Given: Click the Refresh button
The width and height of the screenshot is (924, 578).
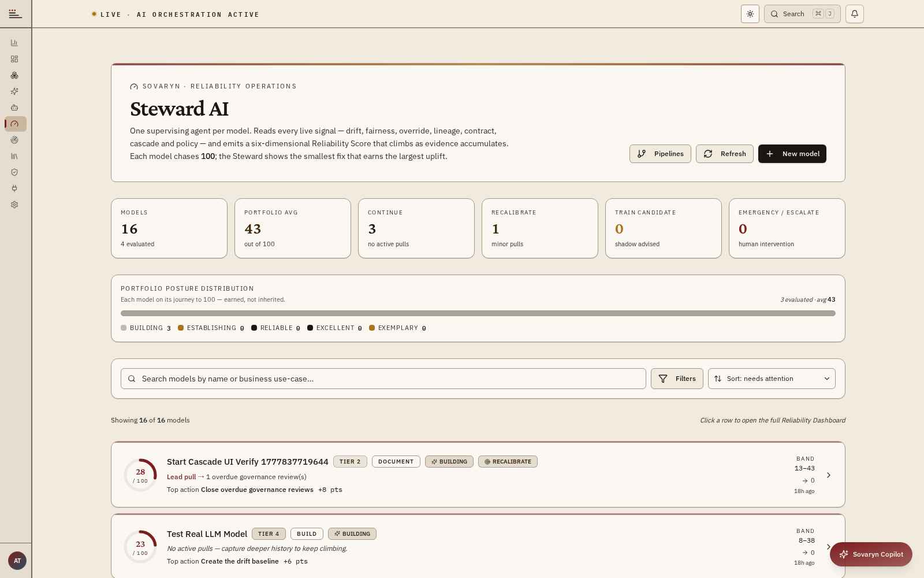Looking at the screenshot, I should click(x=725, y=154).
